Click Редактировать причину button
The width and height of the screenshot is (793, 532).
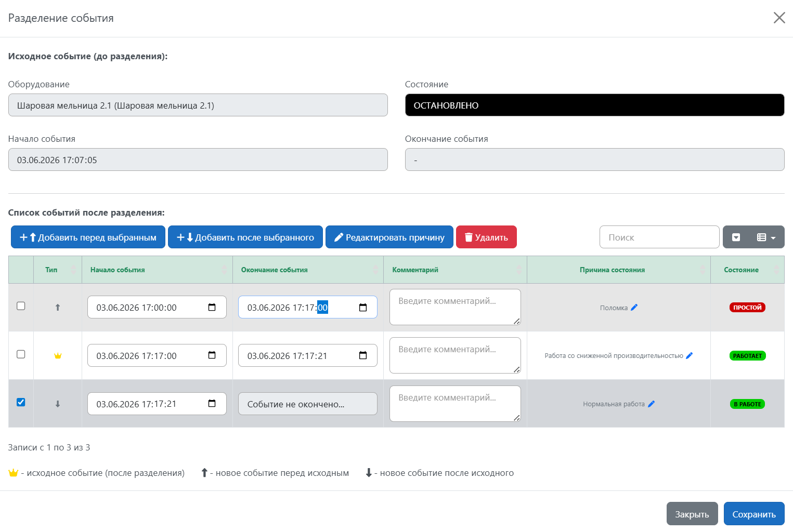coord(389,237)
